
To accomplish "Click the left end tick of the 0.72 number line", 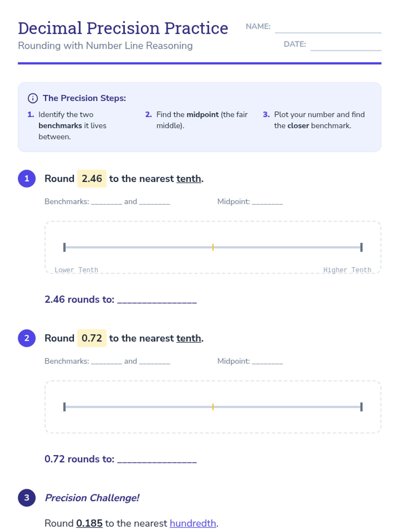I will [x=65, y=407].
